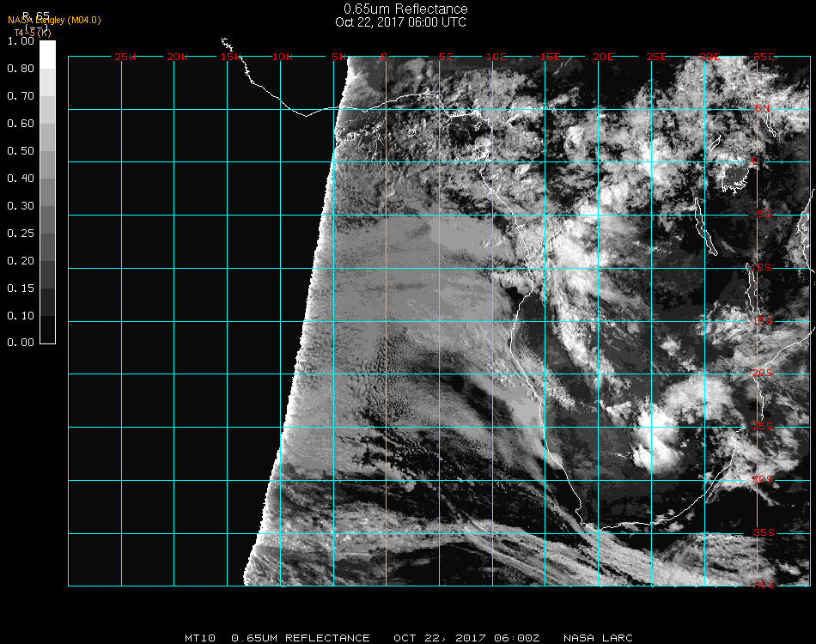Click the 20E longitude label
The height and width of the screenshot is (644, 816).
[x=604, y=57]
